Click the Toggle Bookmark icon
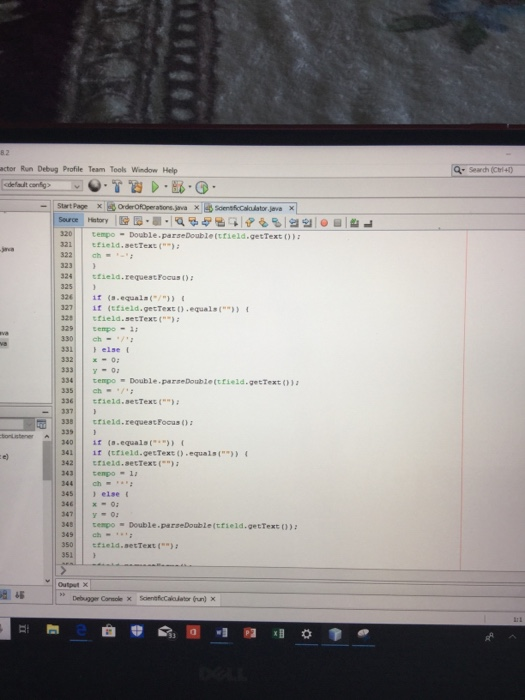525x700 pixels. click(277, 222)
